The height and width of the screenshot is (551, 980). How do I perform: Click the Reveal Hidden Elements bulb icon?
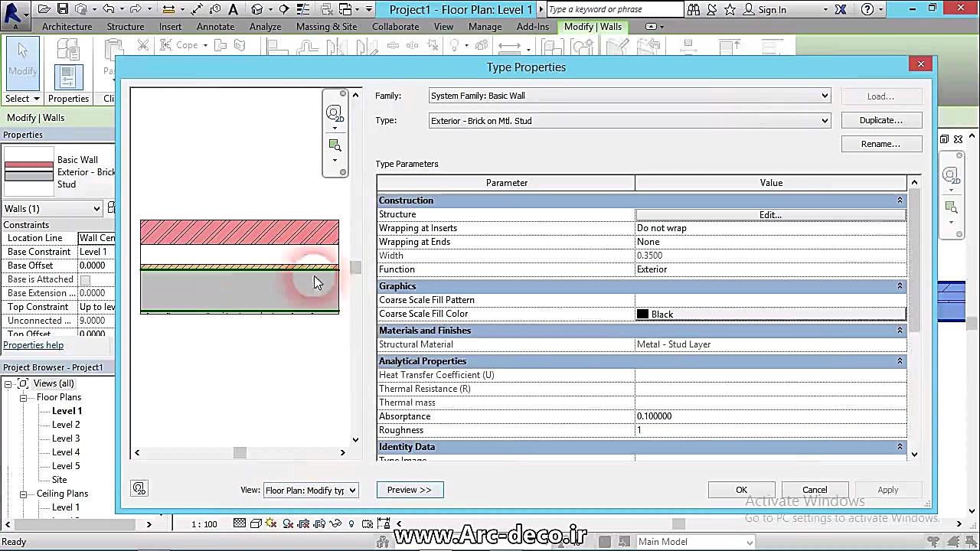tap(351, 523)
